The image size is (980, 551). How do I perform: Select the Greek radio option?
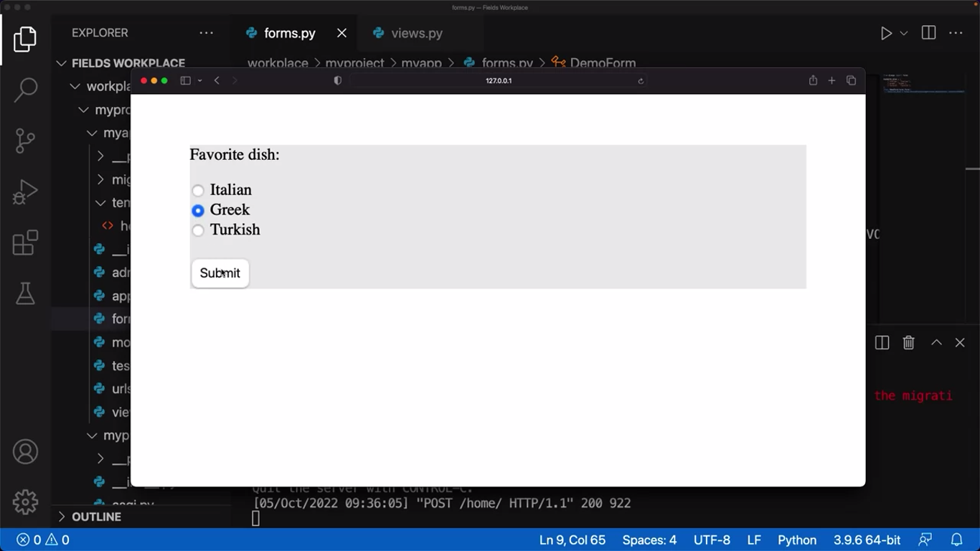pyautogui.click(x=198, y=211)
